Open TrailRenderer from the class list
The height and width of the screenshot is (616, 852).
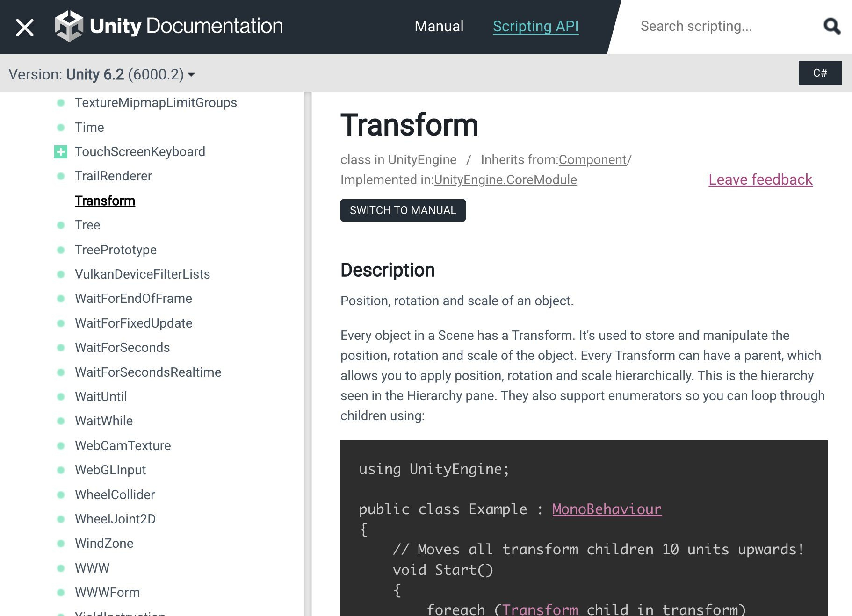(x=113, y=176)
